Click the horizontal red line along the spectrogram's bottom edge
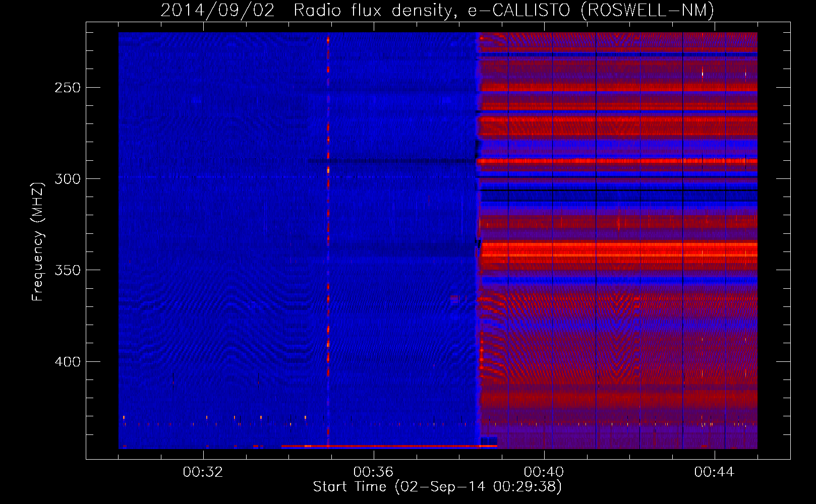Viewport: 816px width, 504px height. click(x=389, y=446)
